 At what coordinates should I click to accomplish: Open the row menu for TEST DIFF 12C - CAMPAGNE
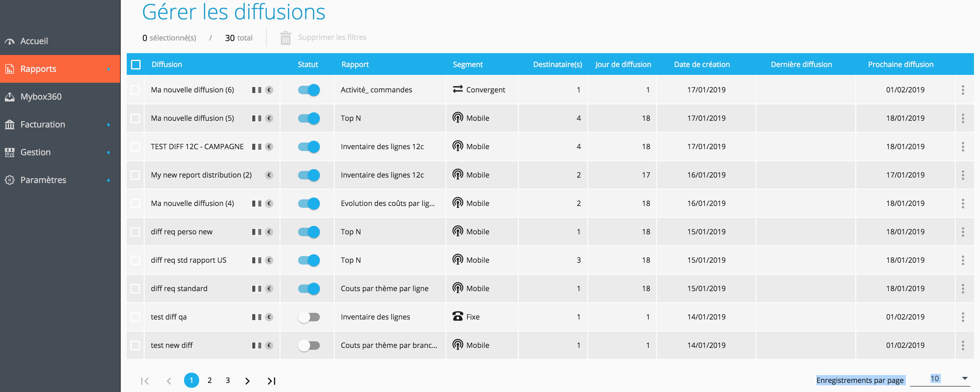click(963, 147)
